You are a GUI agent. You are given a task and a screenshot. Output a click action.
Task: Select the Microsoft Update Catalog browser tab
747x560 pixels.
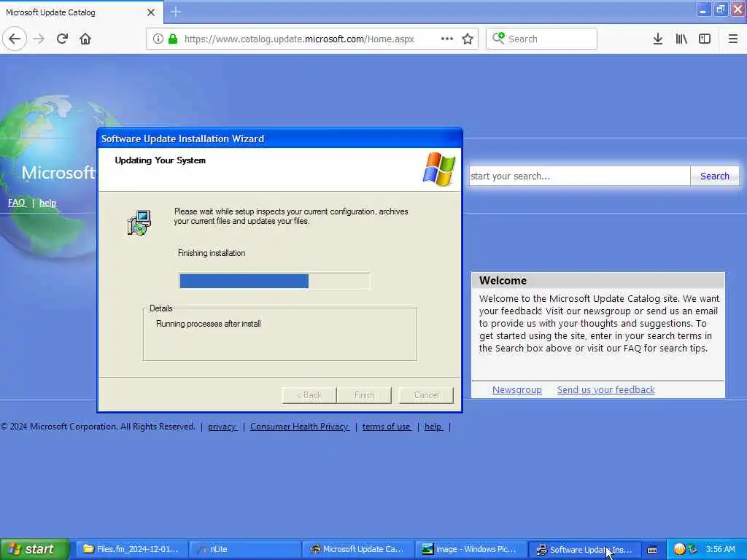(81, 12)
